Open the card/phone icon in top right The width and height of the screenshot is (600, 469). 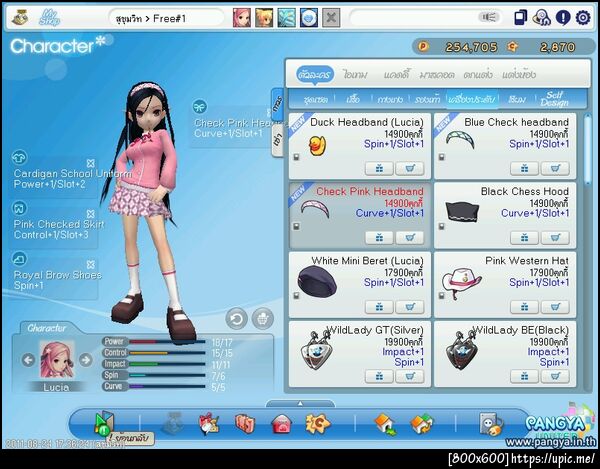coord(520,18)
